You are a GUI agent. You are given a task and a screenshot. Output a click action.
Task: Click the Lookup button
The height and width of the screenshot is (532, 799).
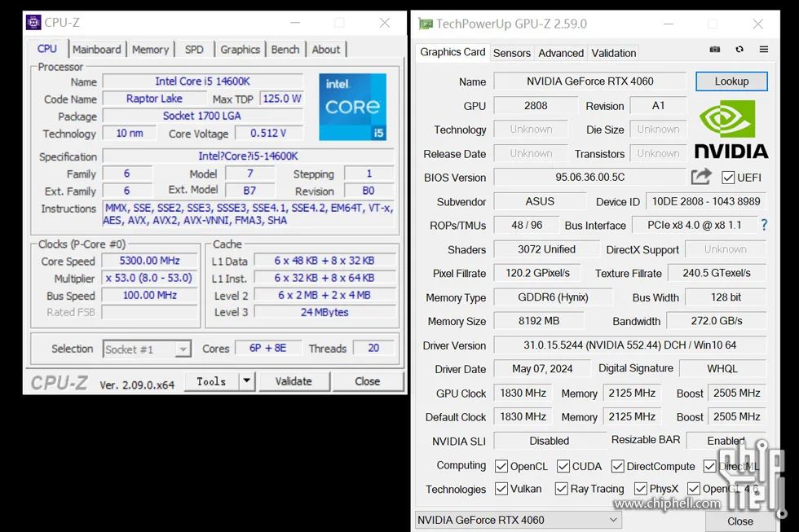point(732,81)
